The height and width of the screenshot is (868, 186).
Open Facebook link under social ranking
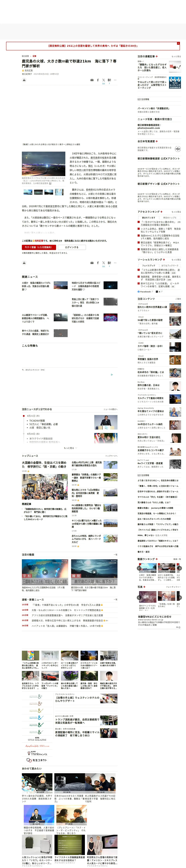click(x=145, y=292)
